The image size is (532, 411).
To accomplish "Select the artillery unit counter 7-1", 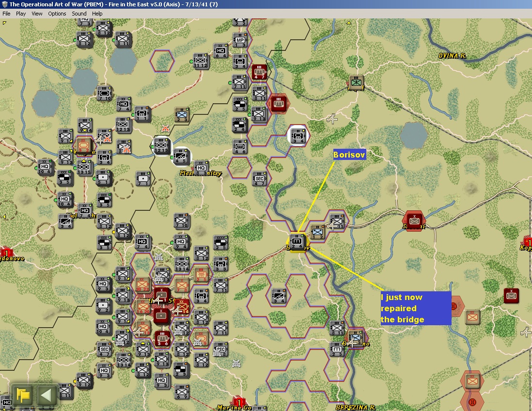I will pos(143,178).
